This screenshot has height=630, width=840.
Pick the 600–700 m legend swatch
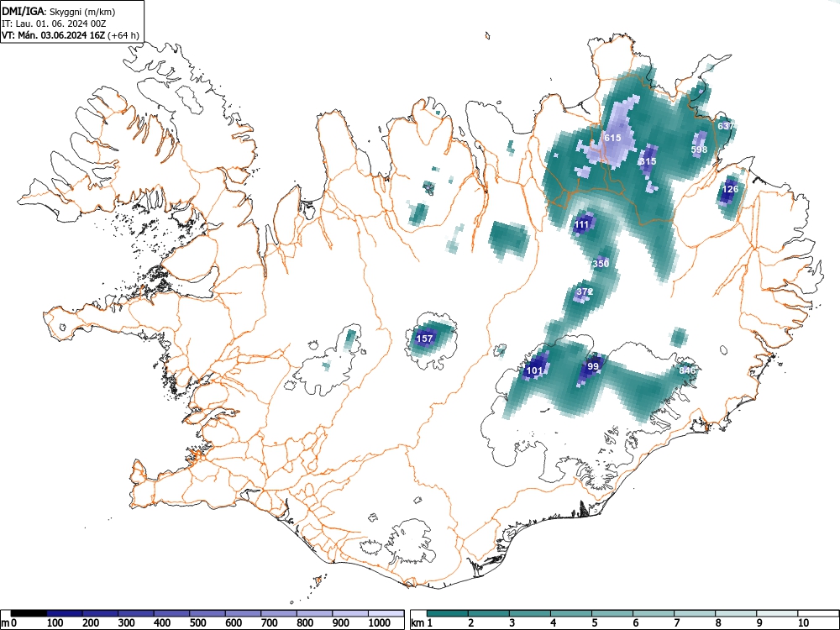[244, 613]
